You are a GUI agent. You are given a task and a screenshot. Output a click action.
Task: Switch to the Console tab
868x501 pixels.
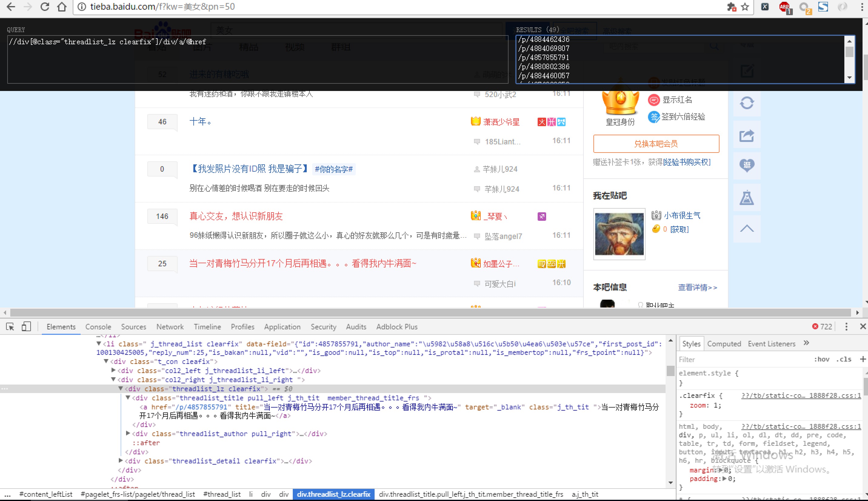pos(98,327)
